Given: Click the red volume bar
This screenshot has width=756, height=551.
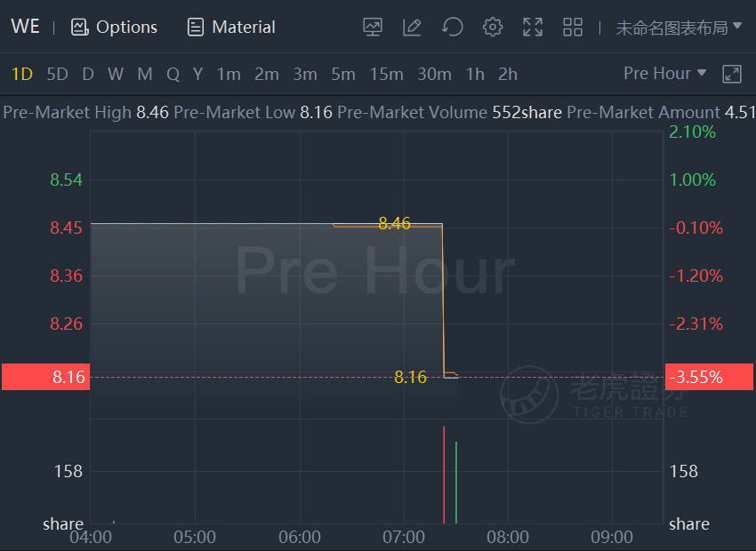Looking at the screenshot, I should coord(444,475).
